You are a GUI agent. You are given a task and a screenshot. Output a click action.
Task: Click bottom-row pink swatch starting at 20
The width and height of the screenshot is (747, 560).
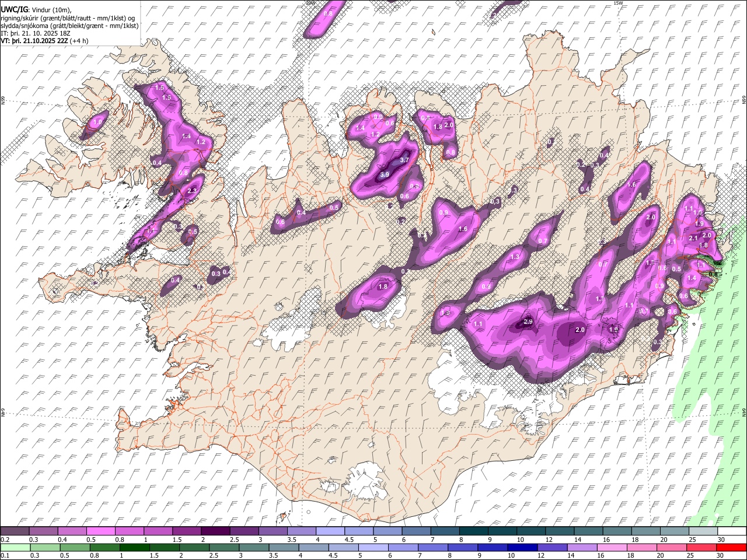click(672, 547)
